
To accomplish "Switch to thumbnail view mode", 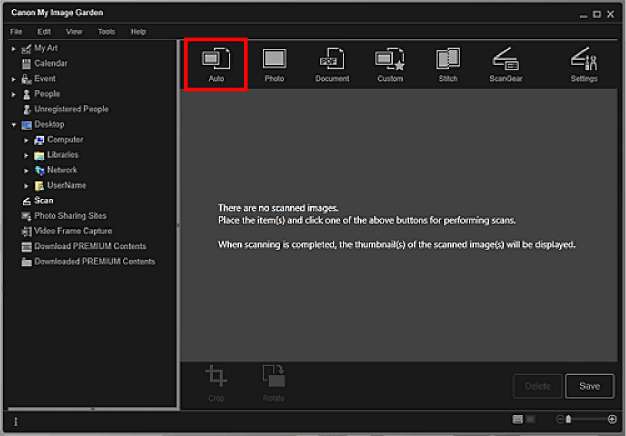I will coord(517,419).
